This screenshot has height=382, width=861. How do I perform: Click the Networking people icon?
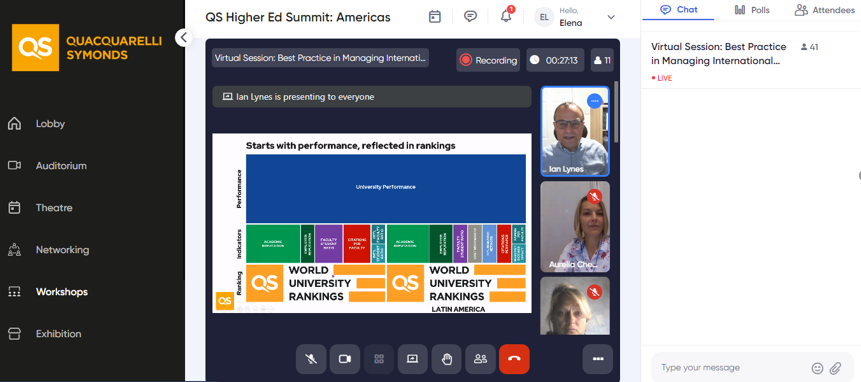click(x=14, y=250)
